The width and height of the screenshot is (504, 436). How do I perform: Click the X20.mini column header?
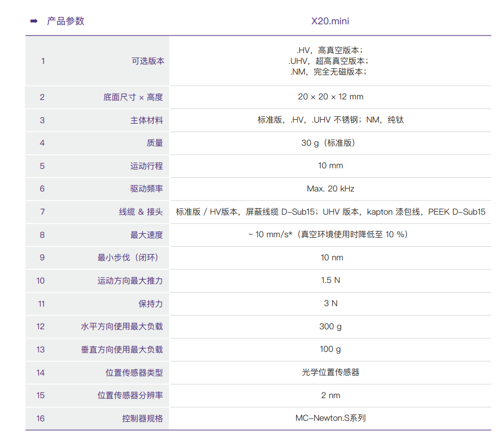(x=331, y=22)
